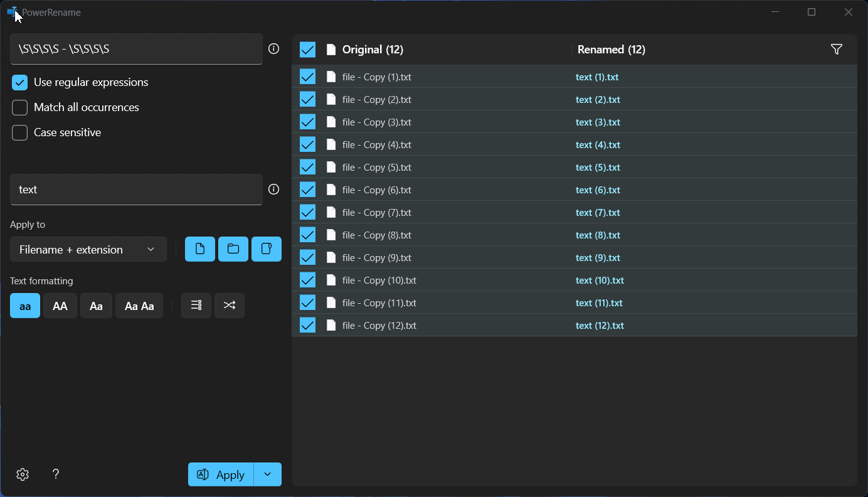
Task: Open the Filename + extension dropdown
Action: point(88,249)
